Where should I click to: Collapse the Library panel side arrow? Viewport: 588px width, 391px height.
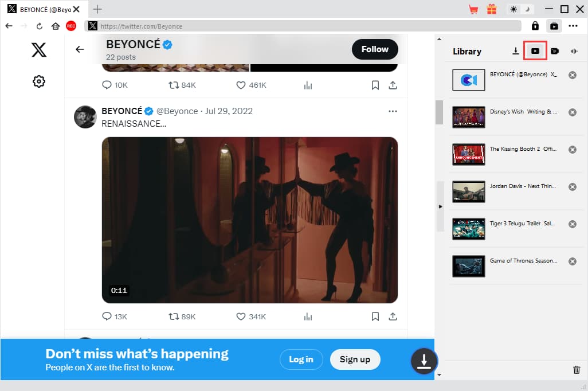point(440,206)
